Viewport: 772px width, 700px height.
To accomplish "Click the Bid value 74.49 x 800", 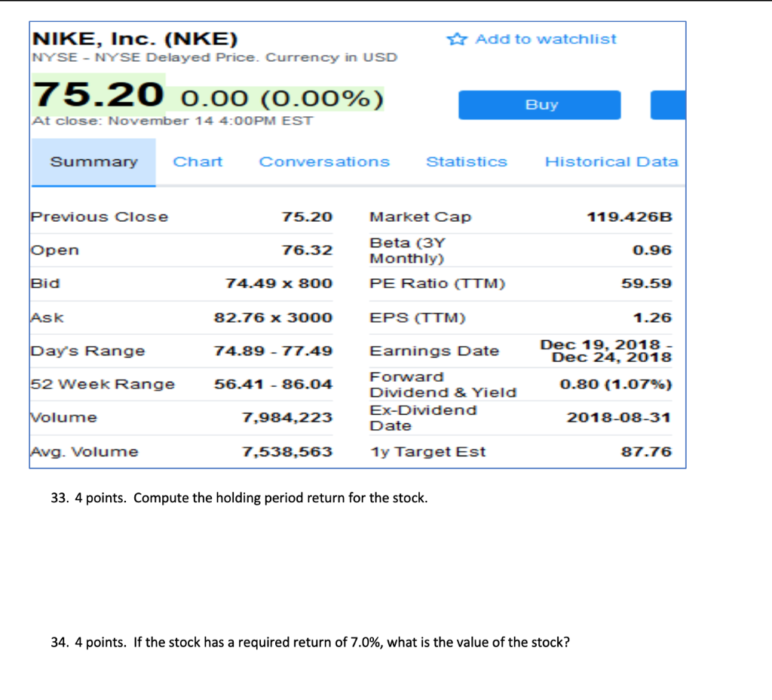I will [x=279, y=284].
